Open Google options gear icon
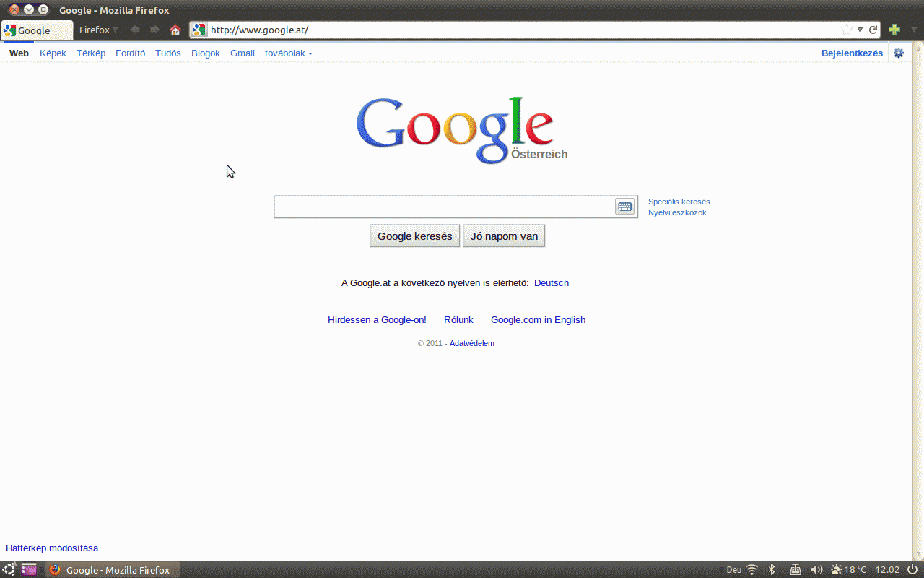 click(899, 53)
